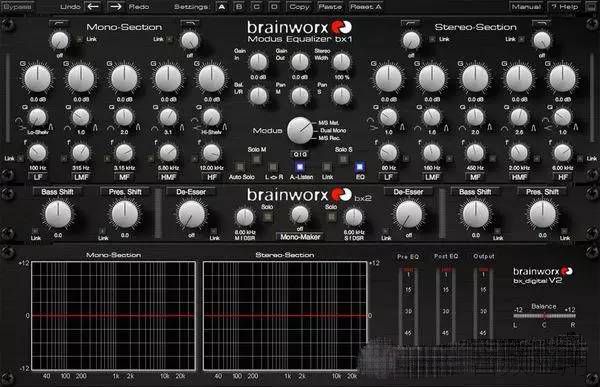Click the Copy settings button
This screenshot has height=387, width=600.
299,7
